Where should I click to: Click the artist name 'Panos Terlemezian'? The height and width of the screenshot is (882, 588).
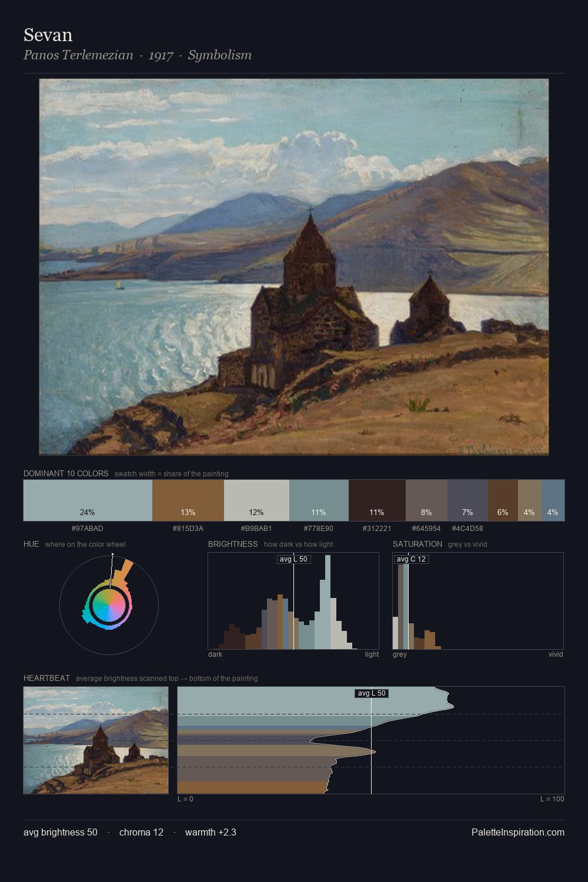78,55
